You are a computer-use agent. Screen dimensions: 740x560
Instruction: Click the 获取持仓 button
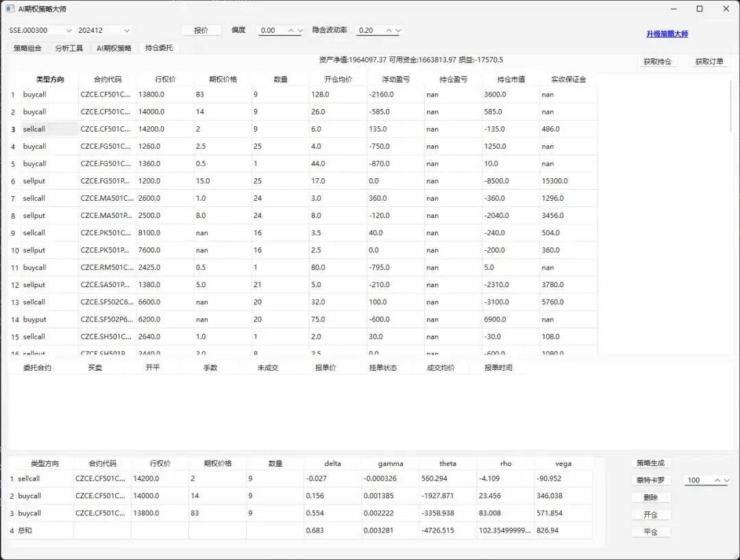click(x=657, y=62)
